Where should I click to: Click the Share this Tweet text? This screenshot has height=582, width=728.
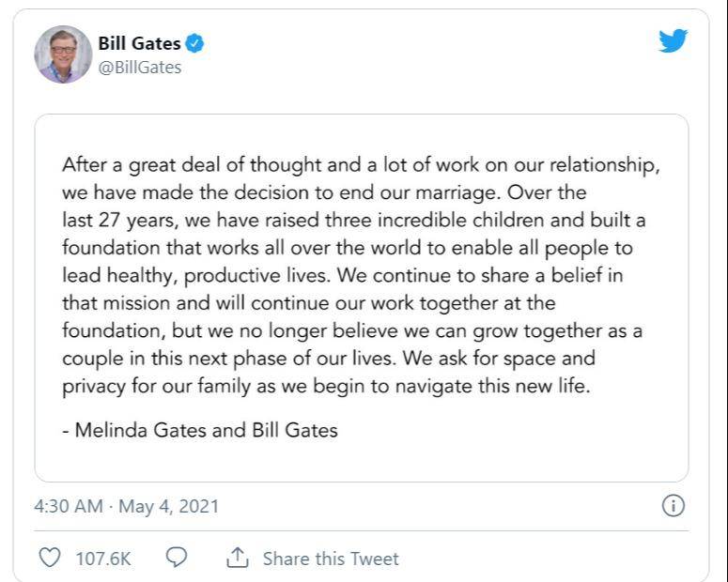(331, 559)
